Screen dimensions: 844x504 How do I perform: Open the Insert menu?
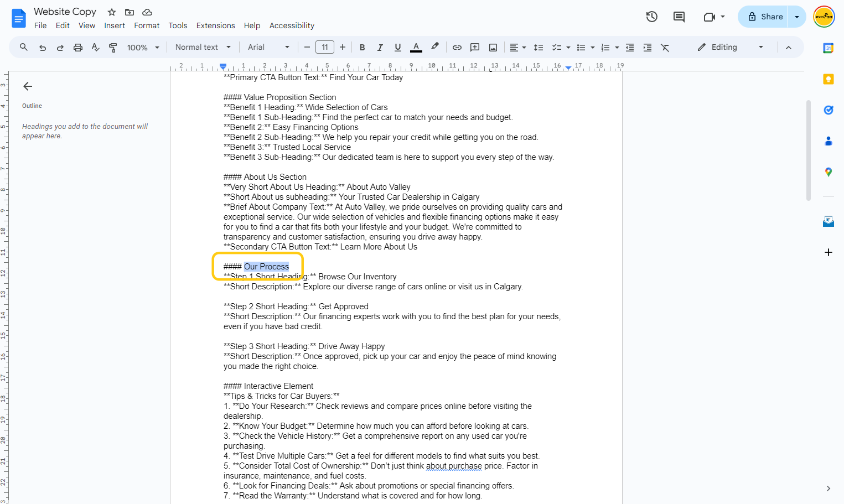pyautogui.click(x=115, y=25)
